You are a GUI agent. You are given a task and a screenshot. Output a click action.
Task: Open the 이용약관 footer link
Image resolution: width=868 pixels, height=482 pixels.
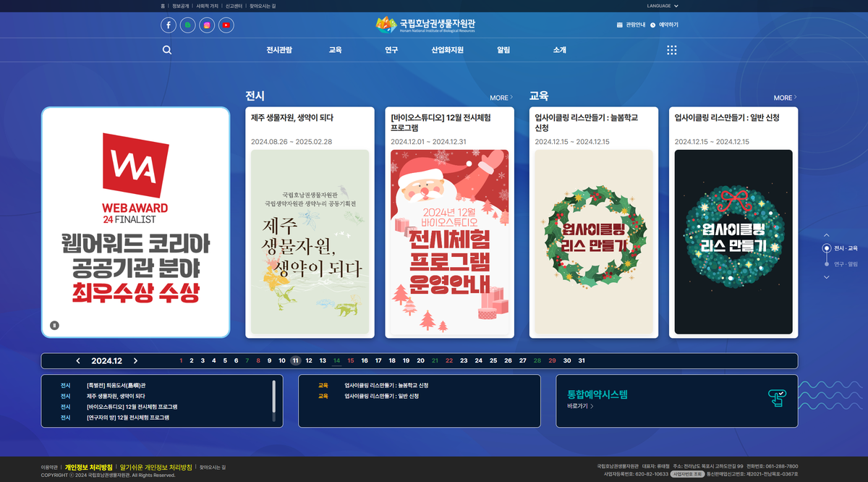(49, 468)
